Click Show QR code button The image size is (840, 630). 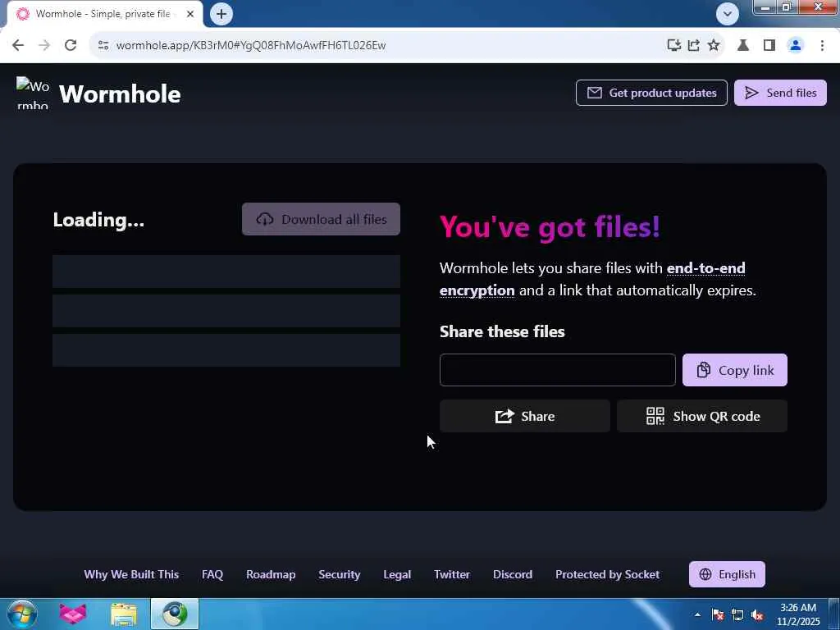[x=702, y=416]
